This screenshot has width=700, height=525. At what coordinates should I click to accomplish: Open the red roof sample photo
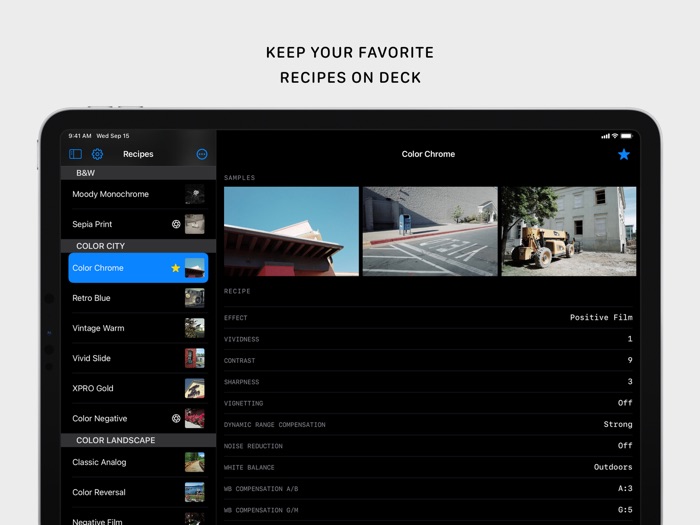click(291, 231)
